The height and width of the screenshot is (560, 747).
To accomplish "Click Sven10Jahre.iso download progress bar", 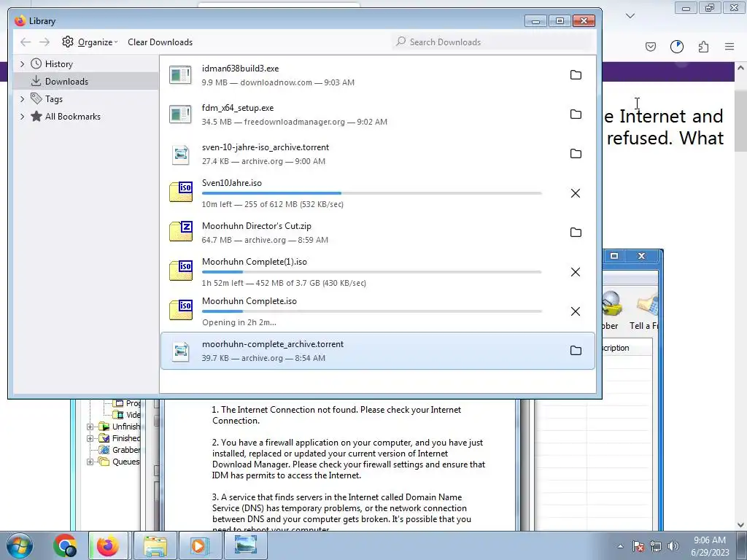I will click(371, 193).
